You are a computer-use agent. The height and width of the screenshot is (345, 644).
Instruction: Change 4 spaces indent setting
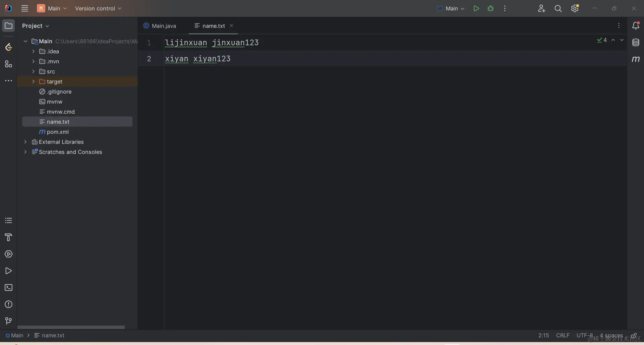(x=611, y=336)
